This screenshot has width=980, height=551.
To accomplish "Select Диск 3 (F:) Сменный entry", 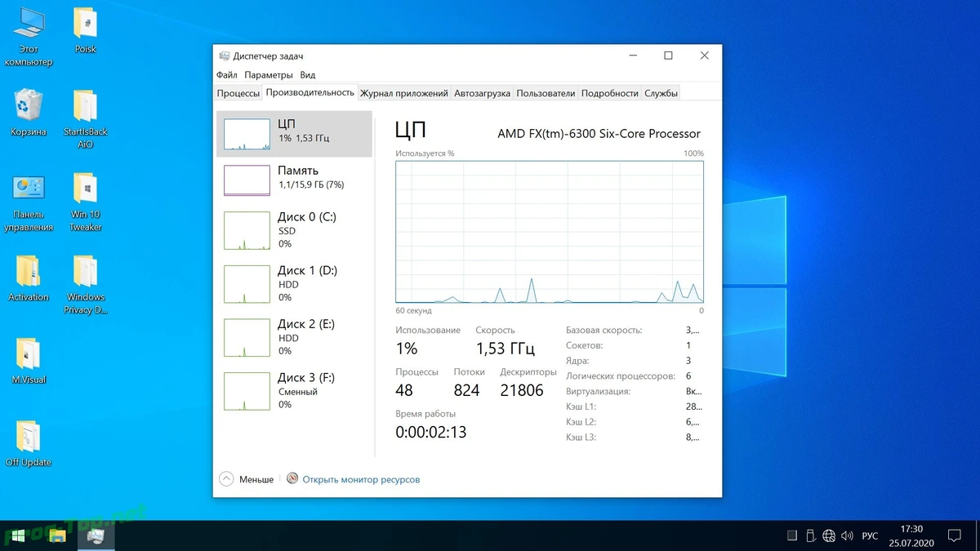I will click(294, 390).
